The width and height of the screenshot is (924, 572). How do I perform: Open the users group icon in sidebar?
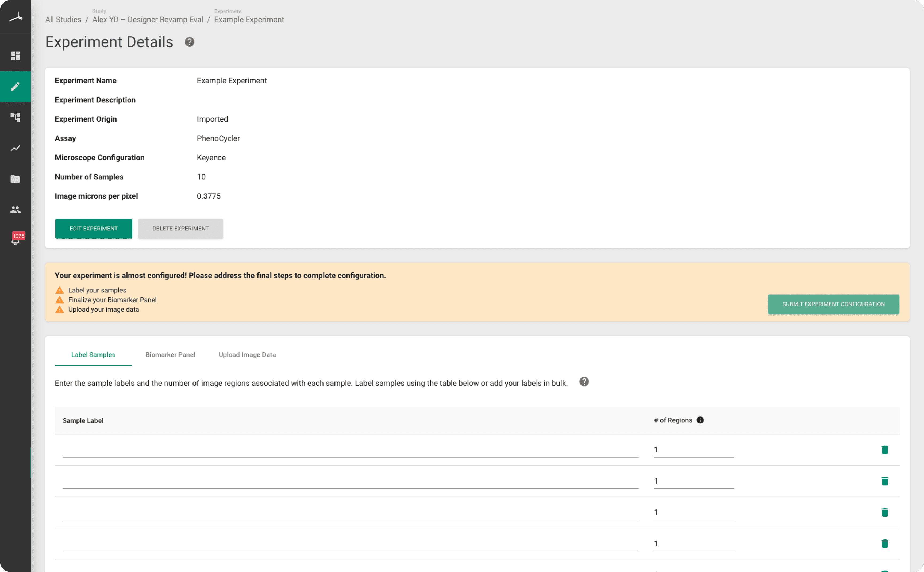(x=15, y=210)
